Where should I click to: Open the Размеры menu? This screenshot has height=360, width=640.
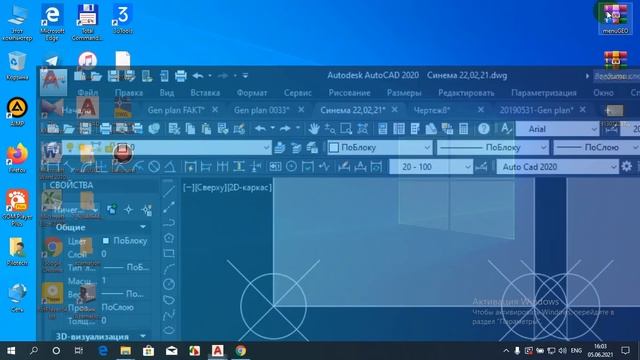pyautogui.click(x=404, y=93)
